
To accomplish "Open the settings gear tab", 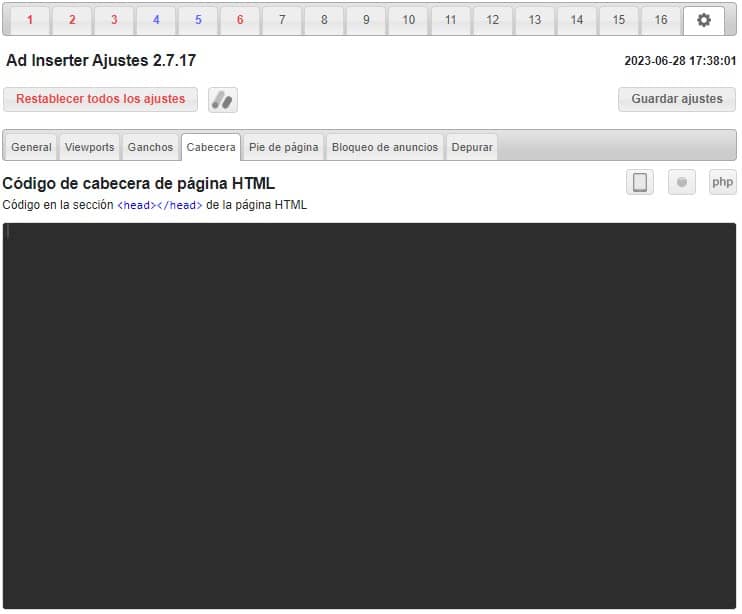I will point(704,20).
